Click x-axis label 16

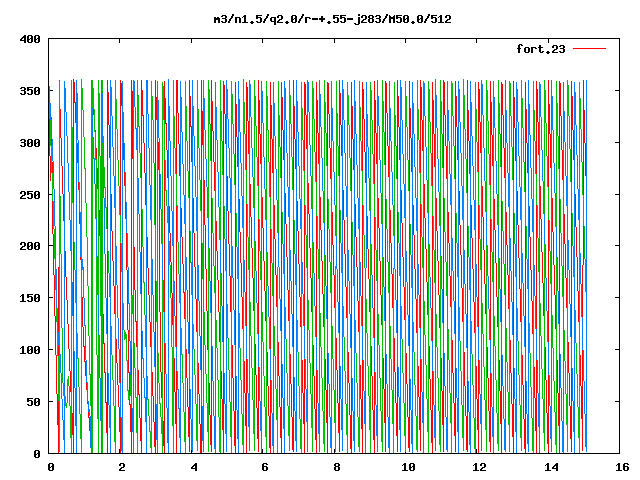pos(622,467)
